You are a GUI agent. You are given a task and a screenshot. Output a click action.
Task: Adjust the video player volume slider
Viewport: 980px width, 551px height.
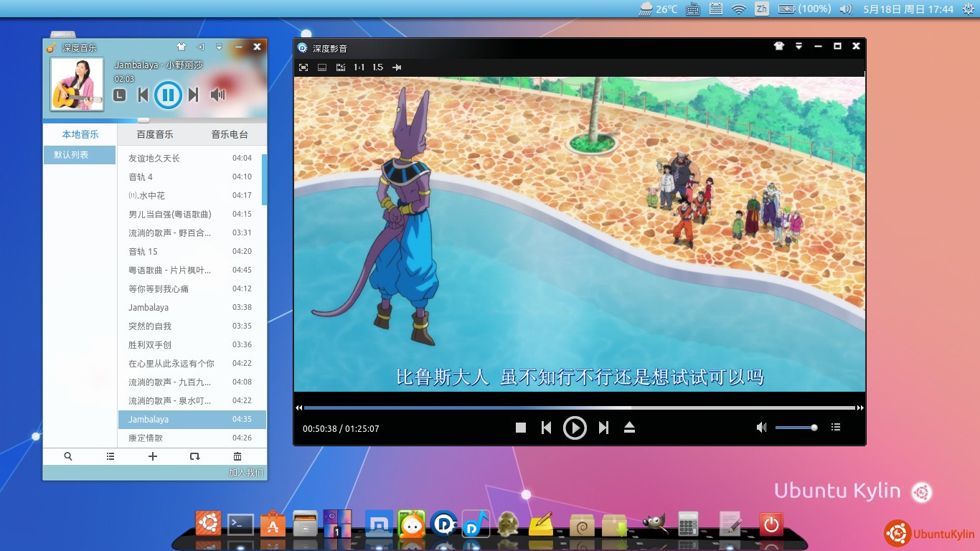[x=796, y=428]
